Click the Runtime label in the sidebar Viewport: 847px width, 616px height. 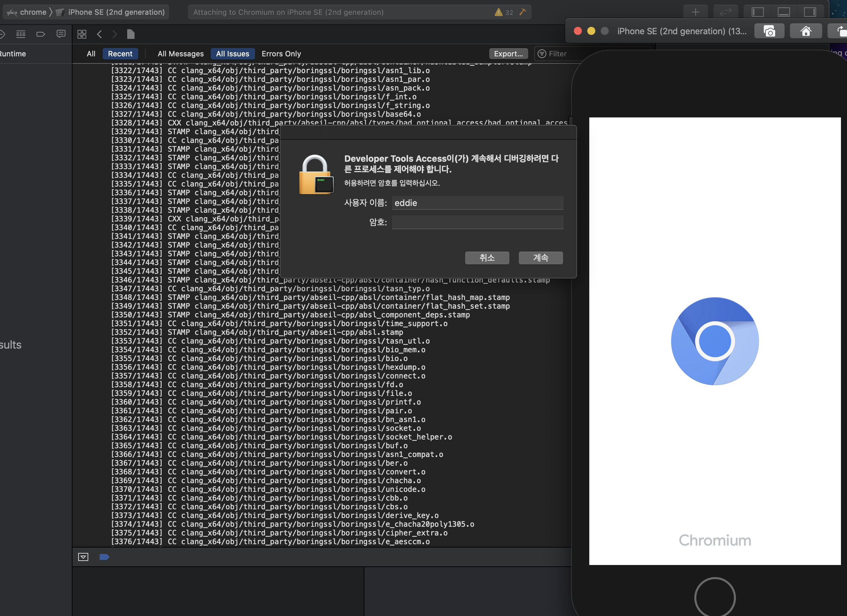13,54
